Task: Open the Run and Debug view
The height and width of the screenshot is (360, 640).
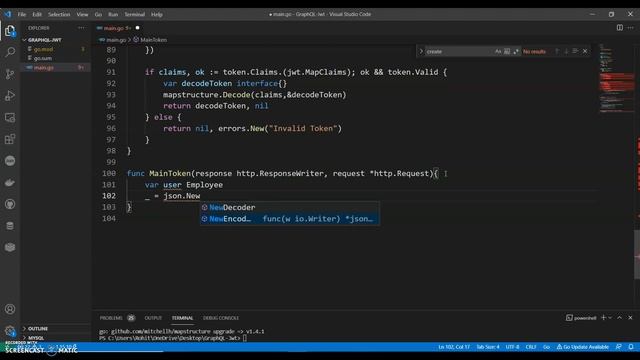Action: [10, 96]
